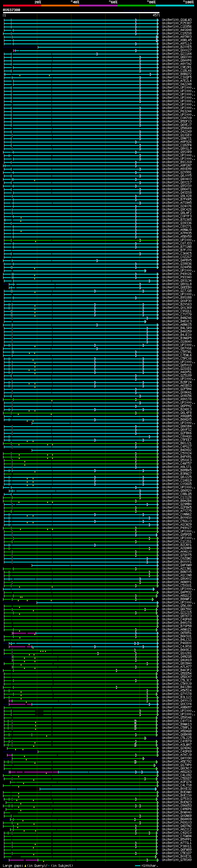Select the UniRef100_C9SQ11 label

click(177, 311)
